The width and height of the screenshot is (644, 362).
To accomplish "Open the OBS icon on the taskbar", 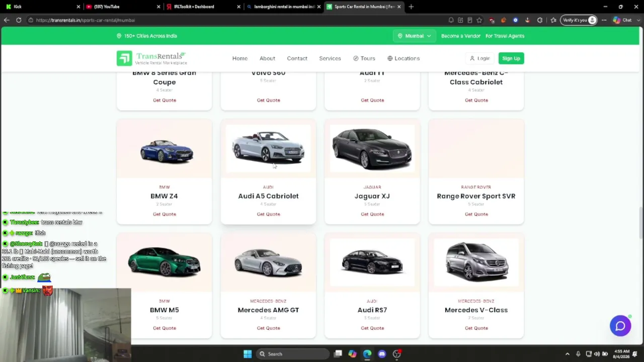I will [x=397, y=354].
